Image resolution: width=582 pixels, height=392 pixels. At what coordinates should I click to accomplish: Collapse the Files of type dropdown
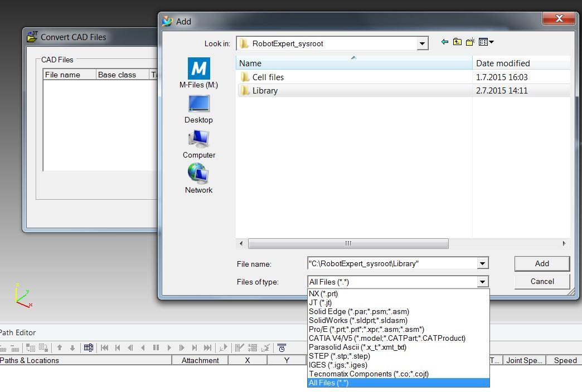[482, 282]
